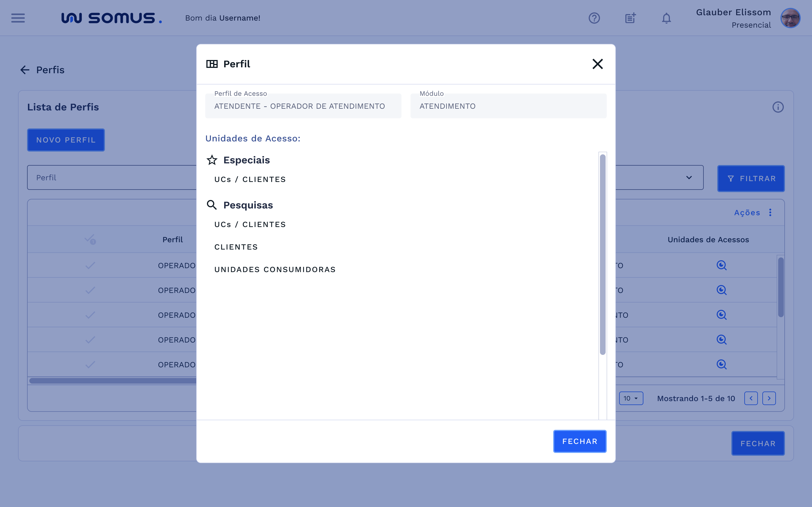Toggle the select-all check in the table header
Screen dimensions: 812x507
pyautogui.click(x=90, y=239)
